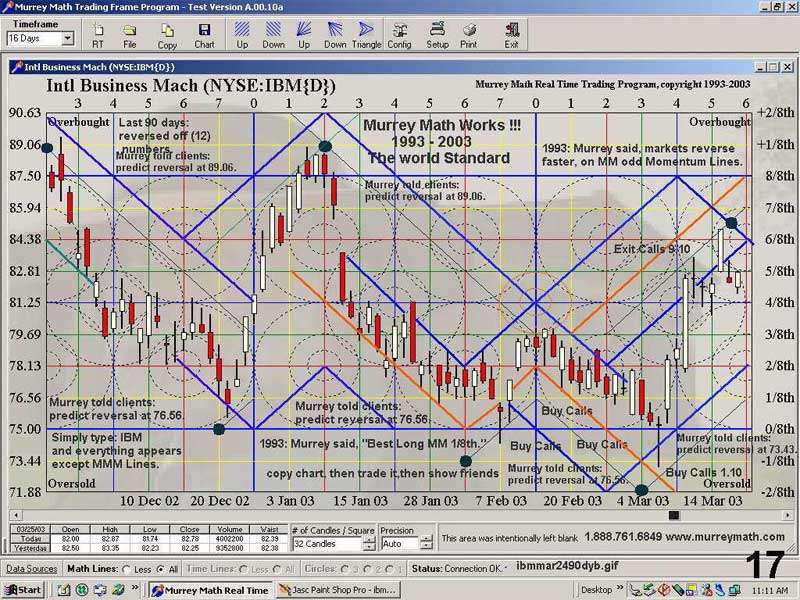Select Circles 1 radio button

click(390, 569)
